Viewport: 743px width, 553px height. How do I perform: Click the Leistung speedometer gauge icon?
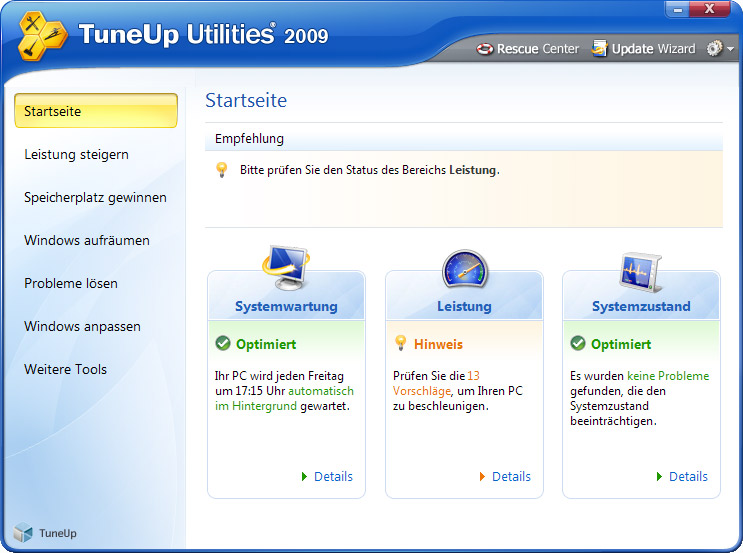coord(464,269)
